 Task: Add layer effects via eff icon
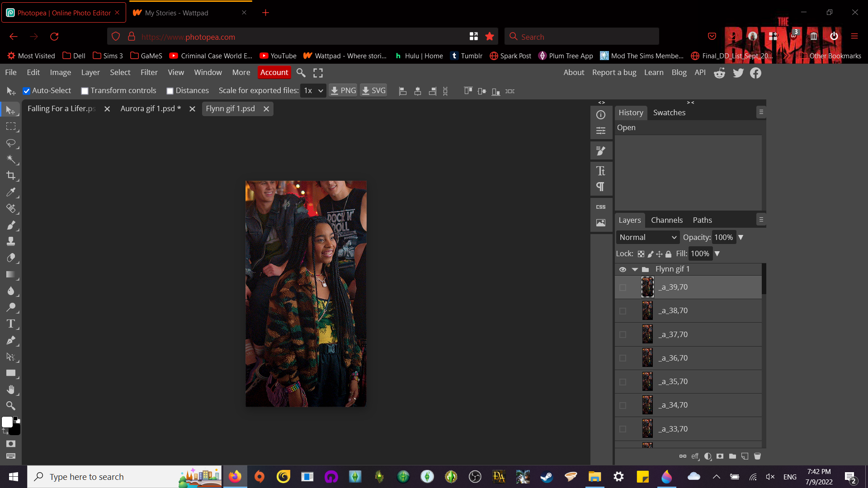coord(695,456)
